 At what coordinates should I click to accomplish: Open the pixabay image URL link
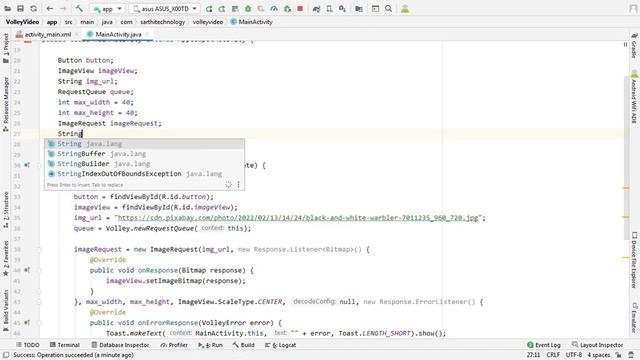(x=298, y=218)
